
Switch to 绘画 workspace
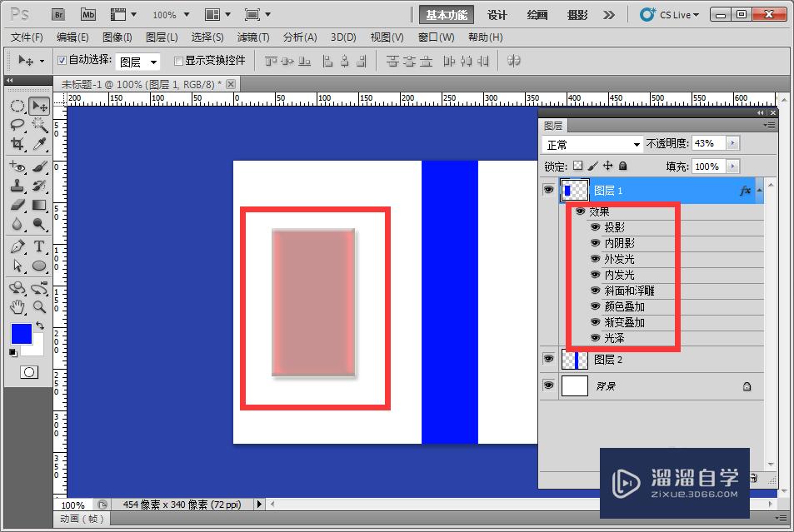click(x=537, y=15)
